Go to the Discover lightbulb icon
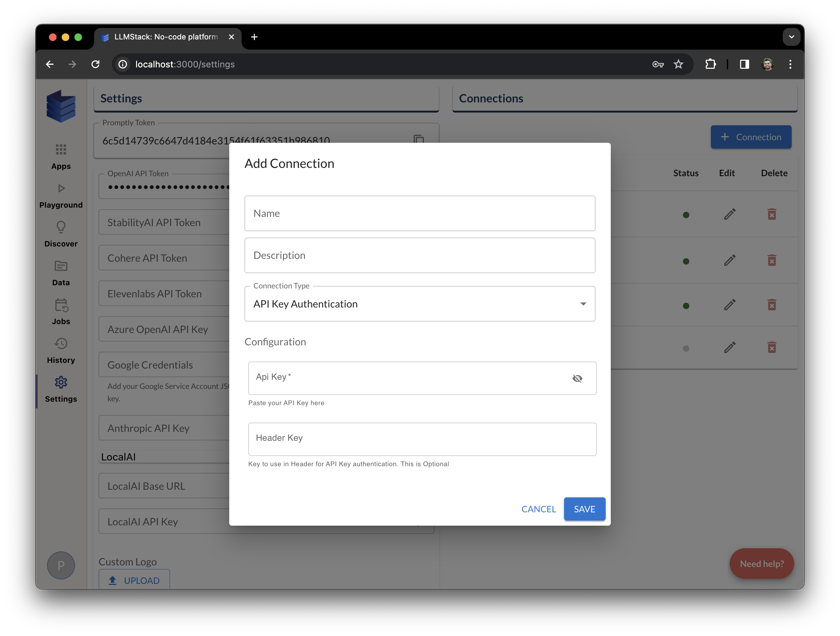 coord(61,227)
